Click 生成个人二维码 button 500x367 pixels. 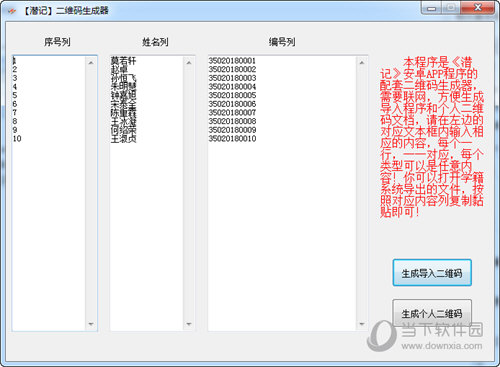432,313
